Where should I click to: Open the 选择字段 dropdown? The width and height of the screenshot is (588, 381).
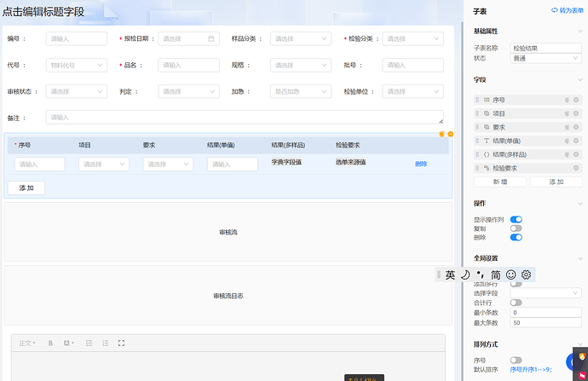[545, 293]
